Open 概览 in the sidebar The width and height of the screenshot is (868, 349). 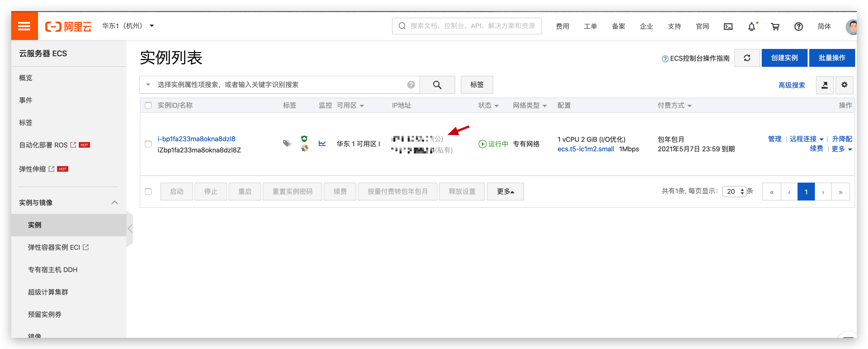(26, 78)
